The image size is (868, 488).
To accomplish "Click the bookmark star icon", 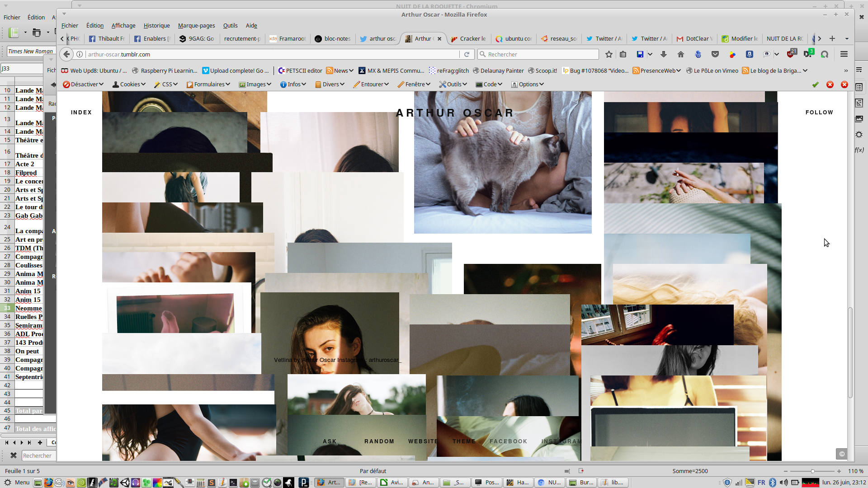I will point(609,54).
